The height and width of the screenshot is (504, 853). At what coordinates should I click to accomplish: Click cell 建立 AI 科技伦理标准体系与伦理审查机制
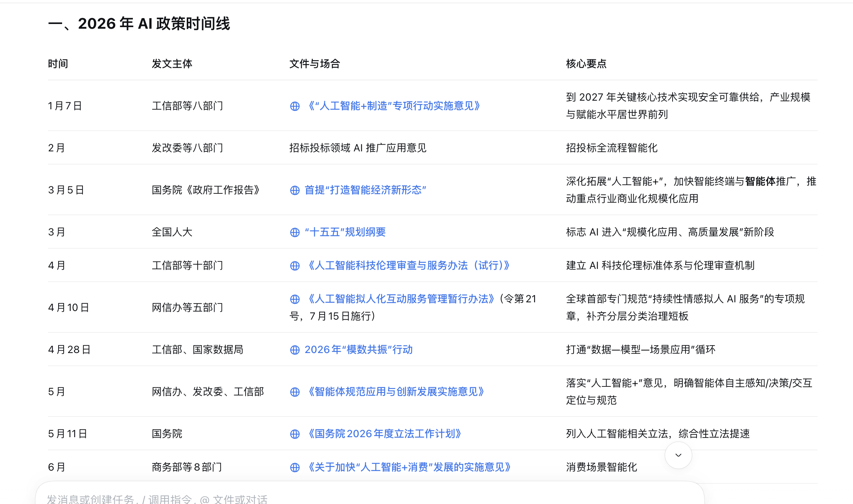(x=660, y=265)
